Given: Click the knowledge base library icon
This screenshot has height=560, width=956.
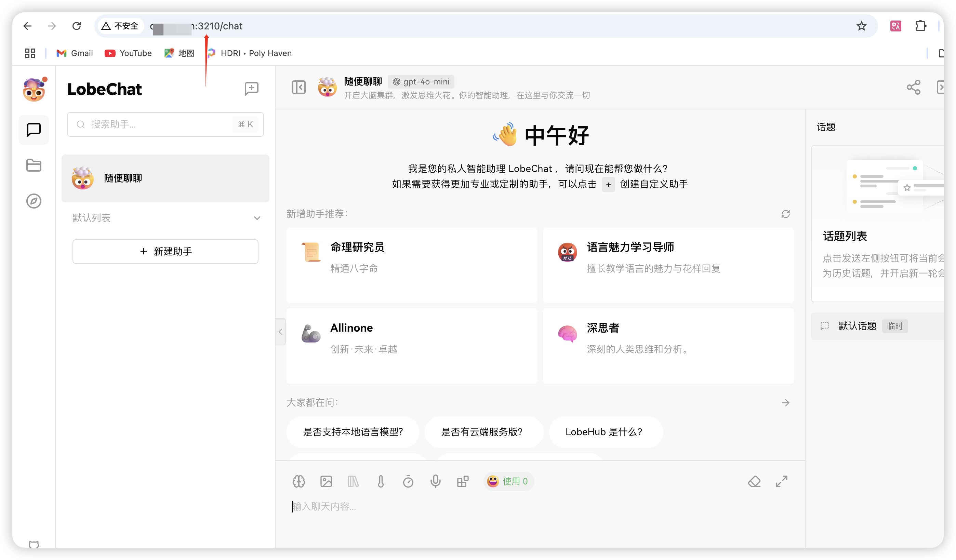Looking at the screenshot, I should pos(354,482).
